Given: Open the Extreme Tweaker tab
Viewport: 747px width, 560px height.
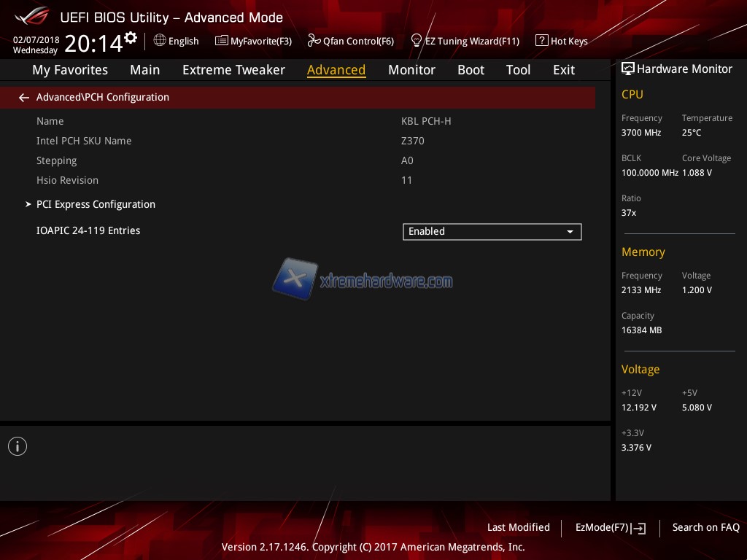Looking at the screenshot, I should coord(233,70).
